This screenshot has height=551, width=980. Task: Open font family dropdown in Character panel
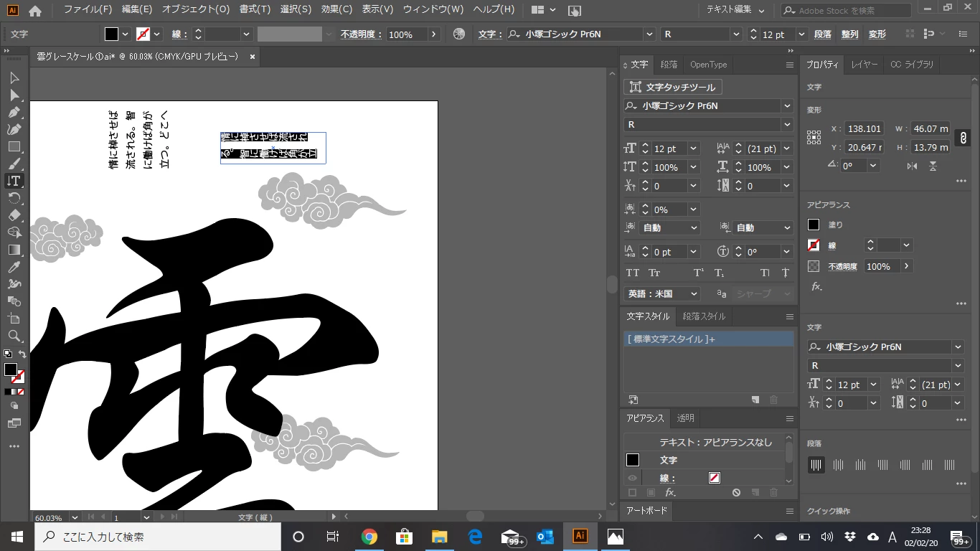pyautogui.click(x=787, y=105)
